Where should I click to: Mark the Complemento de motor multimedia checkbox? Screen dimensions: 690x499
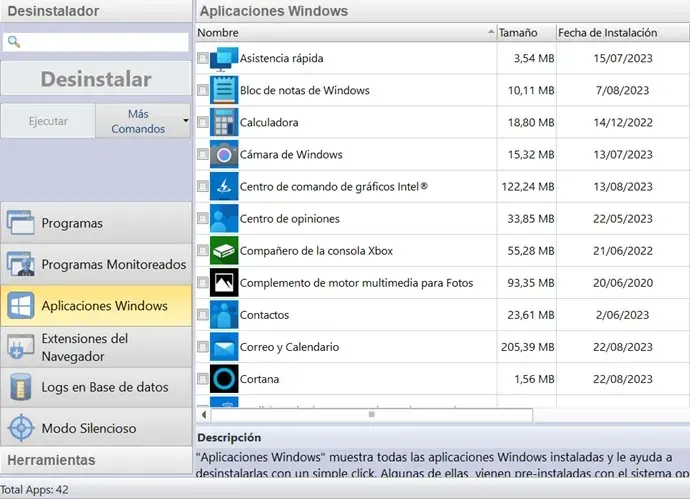pos(203,283)
